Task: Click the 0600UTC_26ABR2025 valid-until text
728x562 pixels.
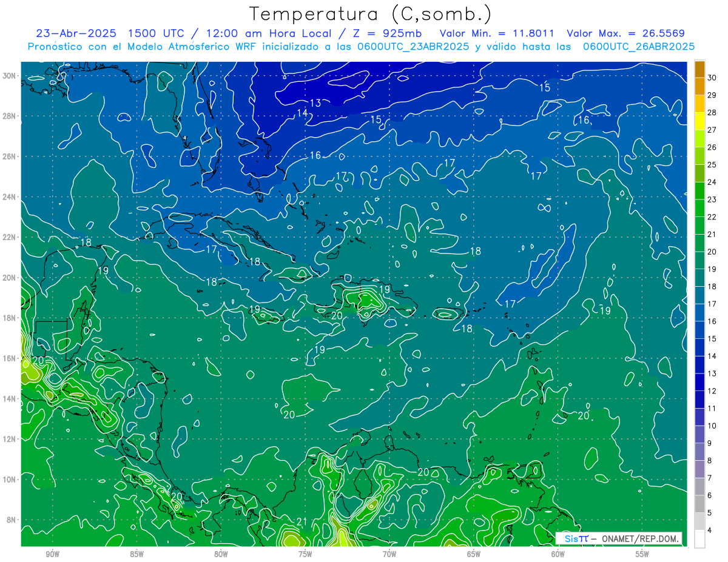Action: [639, 47]
